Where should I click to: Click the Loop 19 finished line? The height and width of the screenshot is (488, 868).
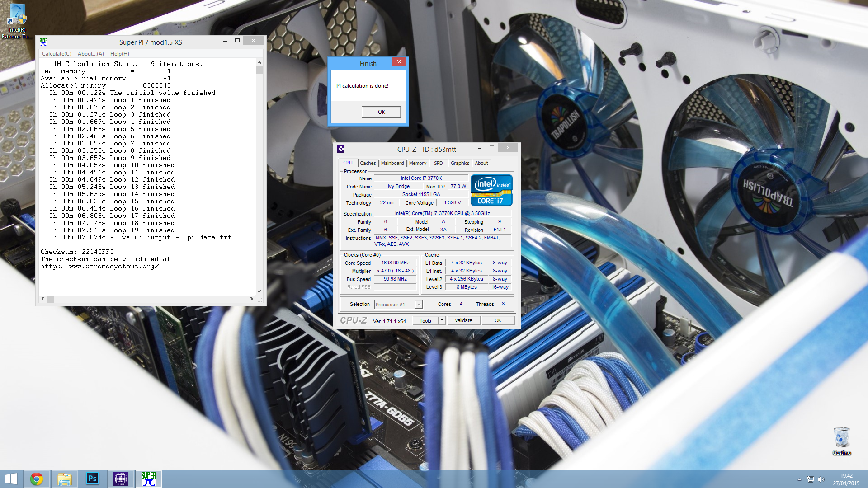tap(112, 230)
